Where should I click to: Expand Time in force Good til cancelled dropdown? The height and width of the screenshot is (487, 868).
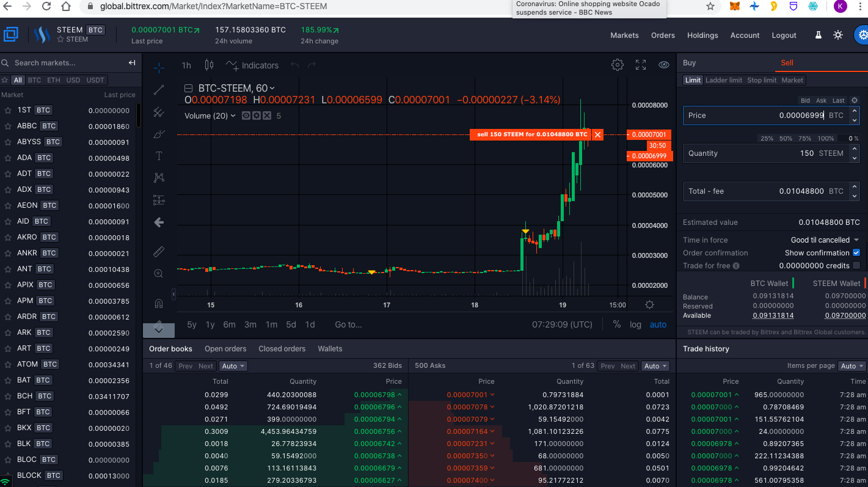(825, 240)
